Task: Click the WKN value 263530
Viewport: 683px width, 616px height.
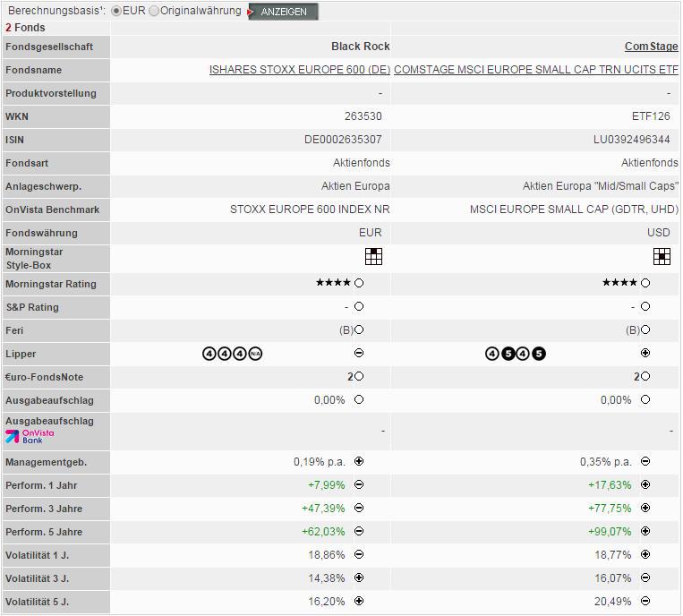Action: [x=363, y=116]
